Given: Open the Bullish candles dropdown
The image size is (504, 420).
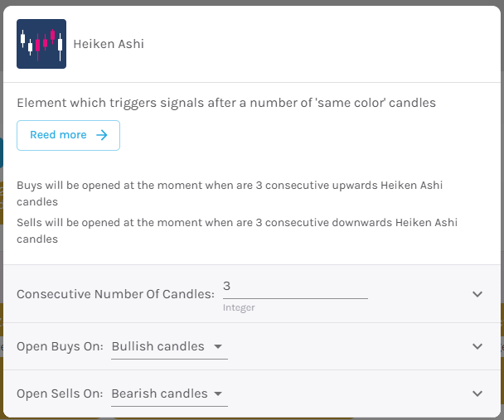Looking at the screenshot, I should pyautogui.click(x=169, y=347).
